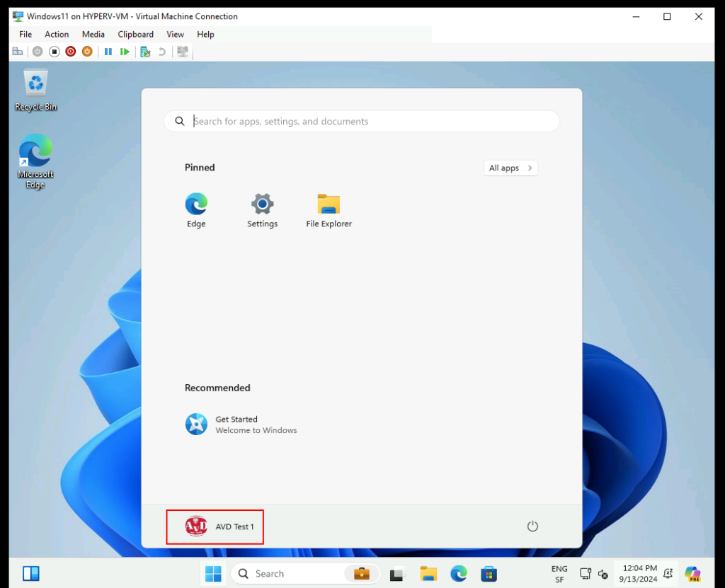This screenshot has height=588, width=725.
Task: Open pinned File Explorer
Action: click(x=329, y=210)
